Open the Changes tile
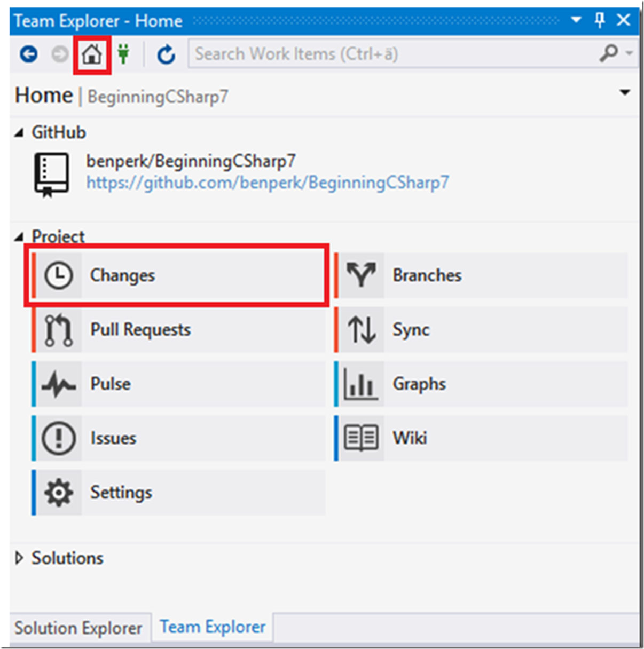The width and height of the screenshot is (644, 649). [178, 275]
